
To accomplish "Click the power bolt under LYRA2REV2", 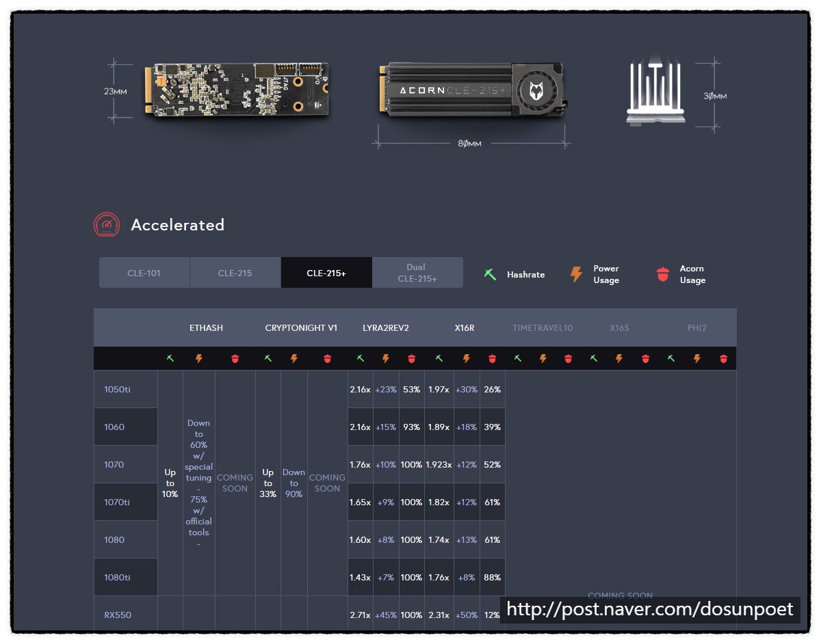I will [386, 358].
